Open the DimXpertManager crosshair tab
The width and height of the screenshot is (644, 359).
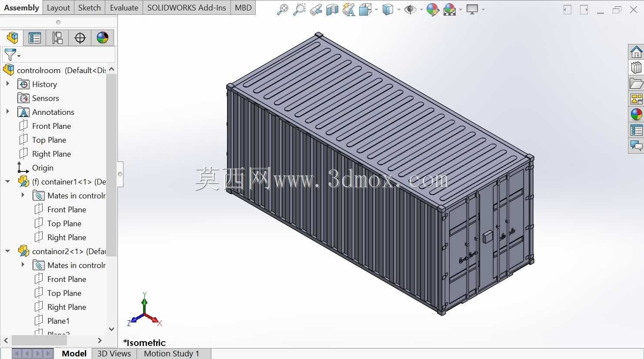point(80,38)
